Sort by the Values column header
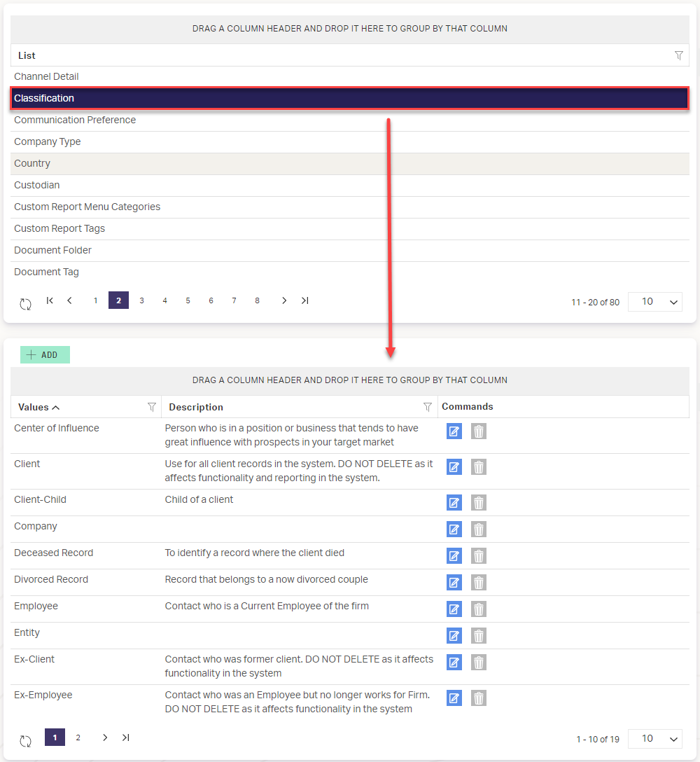Viewport: 700px width, 762px height. click(x=34, y=407)
